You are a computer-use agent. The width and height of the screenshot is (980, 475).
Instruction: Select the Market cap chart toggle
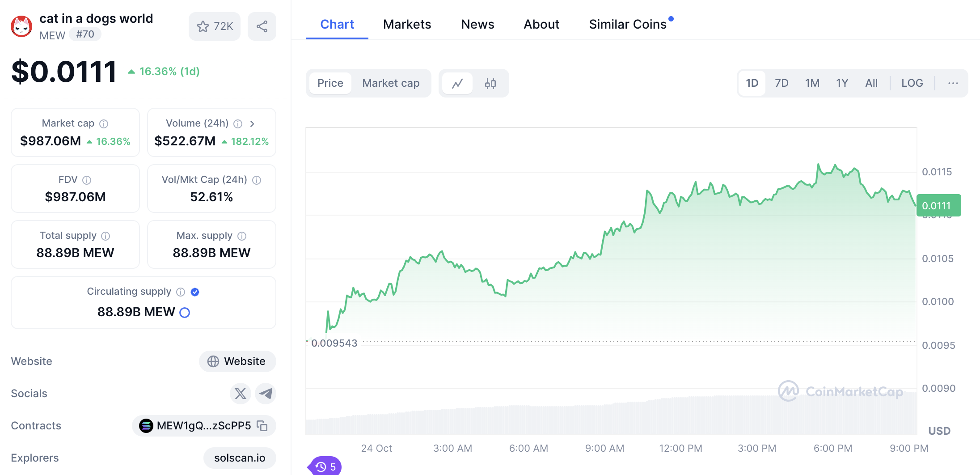pos(391,83)
